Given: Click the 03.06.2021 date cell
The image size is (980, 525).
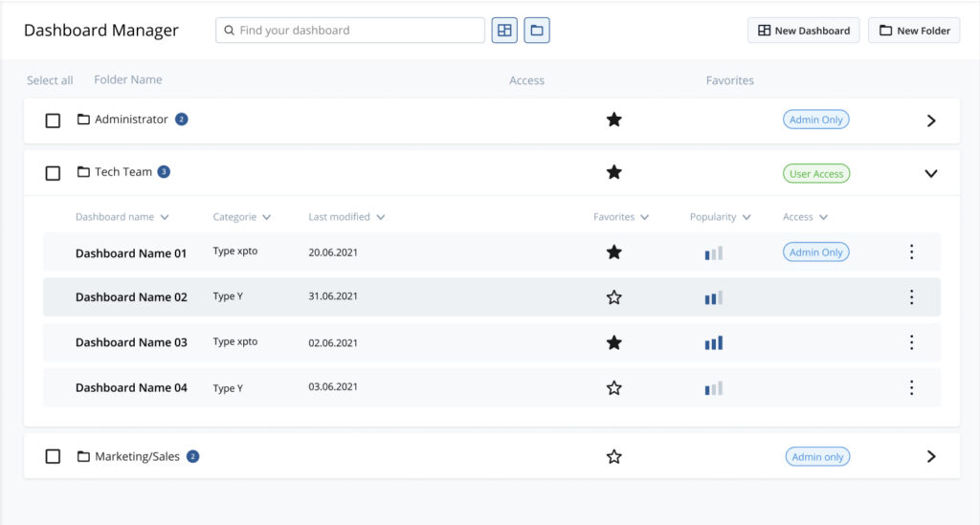Looking at the screenshot, I should [332, 386].
